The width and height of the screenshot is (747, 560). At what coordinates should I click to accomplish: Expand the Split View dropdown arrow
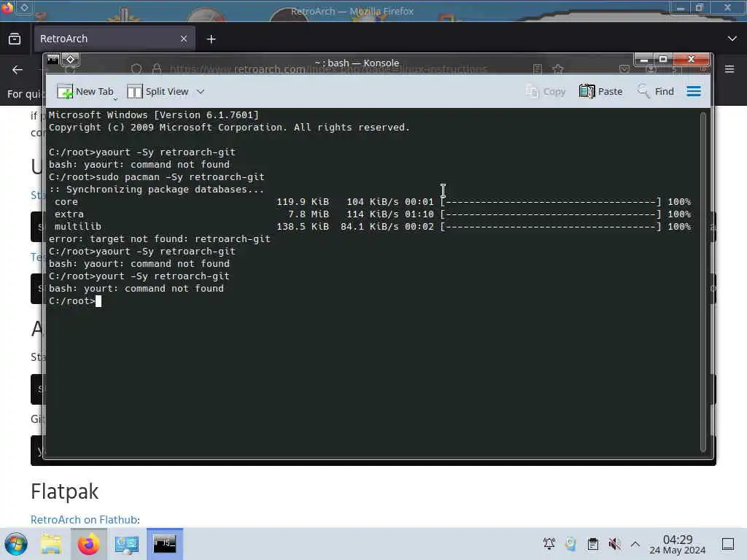(x=201, y=91)
